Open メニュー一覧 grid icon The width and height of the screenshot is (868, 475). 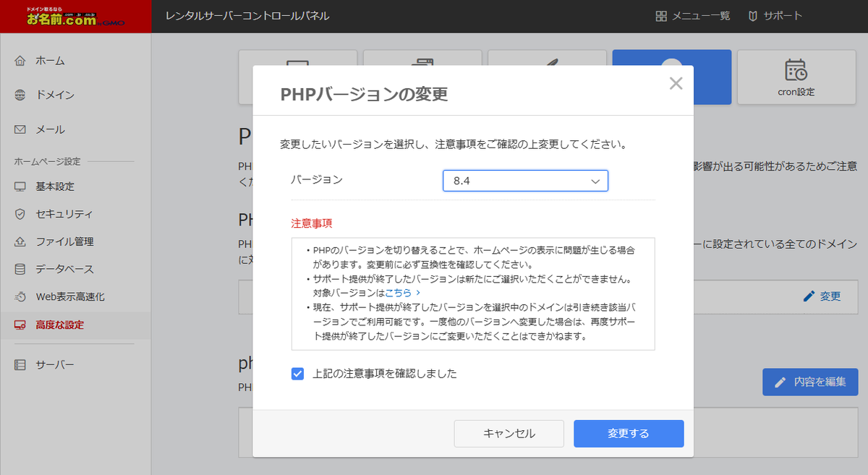coord(661,16)
